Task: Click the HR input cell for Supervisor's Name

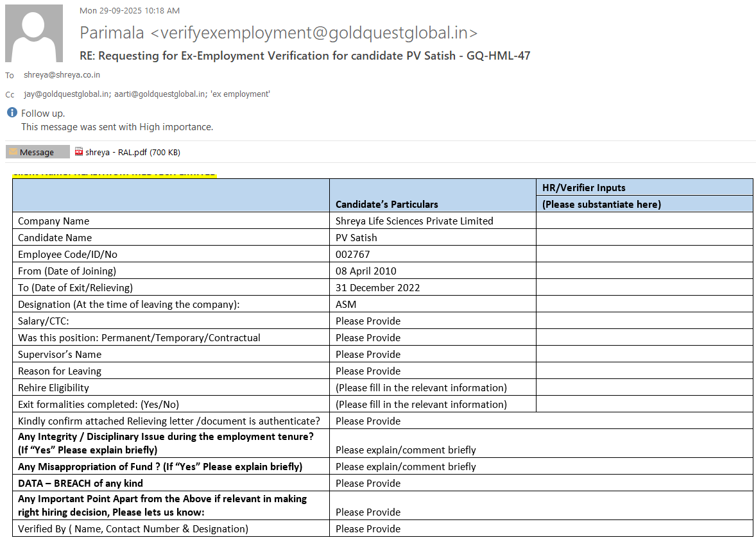Action: 644,354
